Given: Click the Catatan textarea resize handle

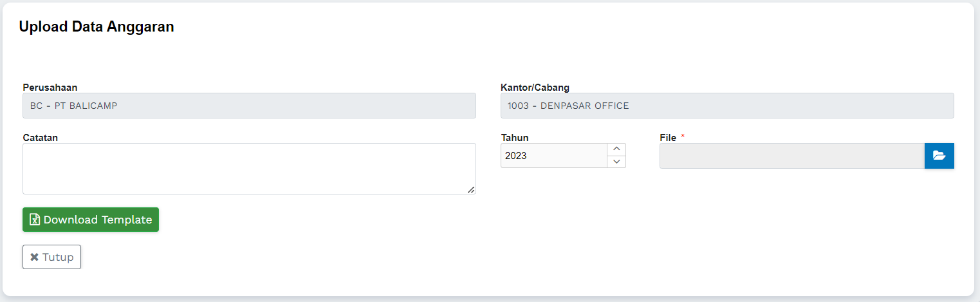Looking at the screenshot, I should [471, 190].
